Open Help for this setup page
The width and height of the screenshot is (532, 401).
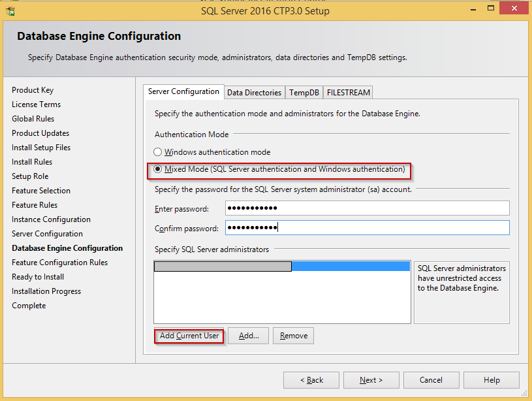[x=492, y=380]
